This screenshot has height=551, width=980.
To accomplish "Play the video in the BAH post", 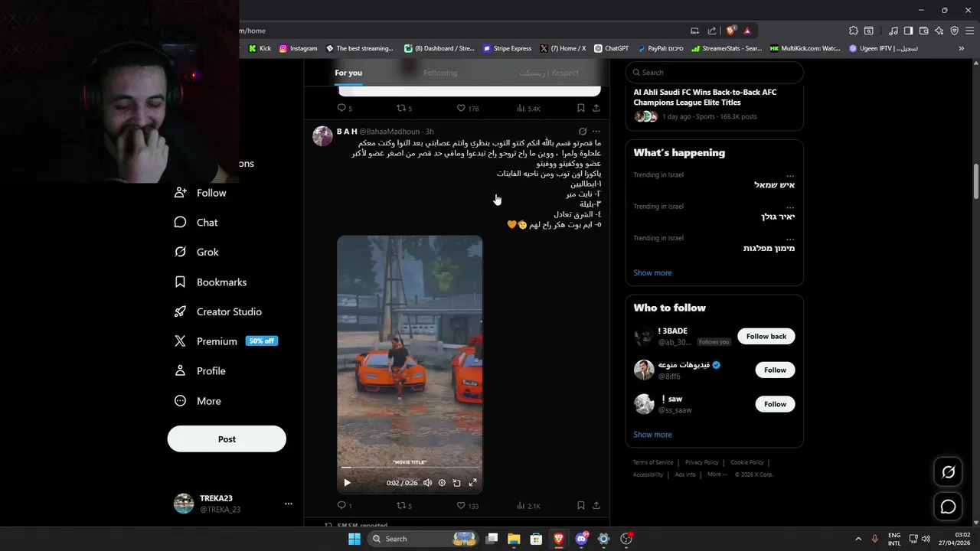I will (347, 483).
